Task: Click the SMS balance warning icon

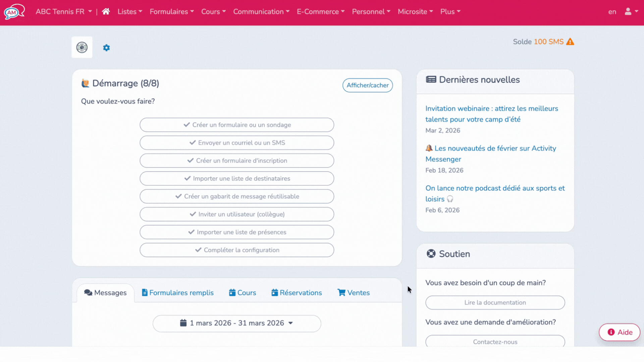Action: [x=570, y=42]
